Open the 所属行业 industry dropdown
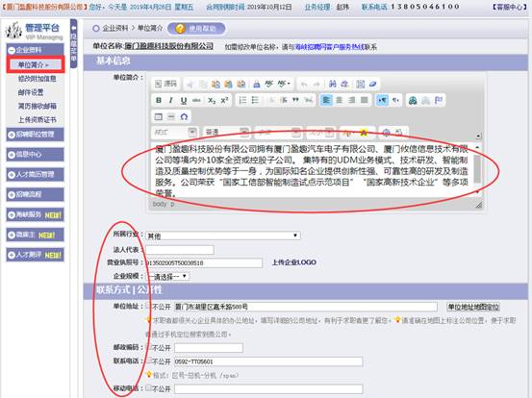 pyautogui.click(x=223, y=236)
